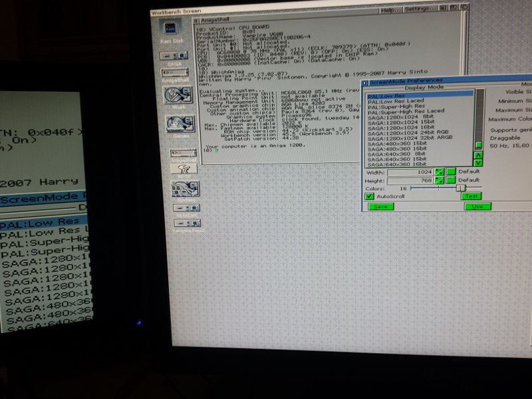
Task: Open the Settings menu button
Action: click(x=420, y=10)
